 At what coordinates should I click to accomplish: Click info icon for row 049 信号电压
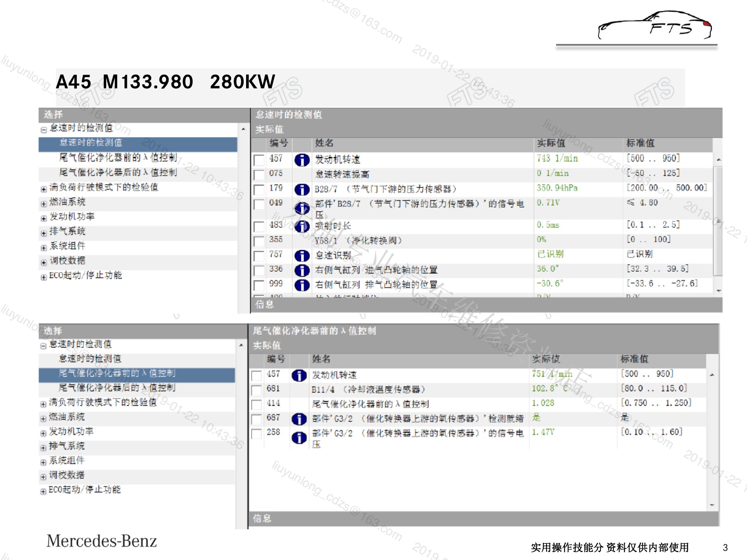coord(302,208)
